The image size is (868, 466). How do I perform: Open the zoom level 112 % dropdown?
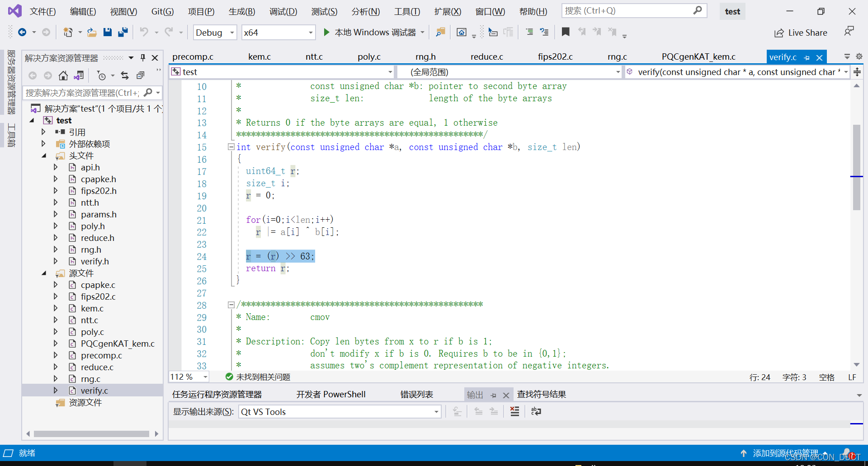(x=205, y=377)
